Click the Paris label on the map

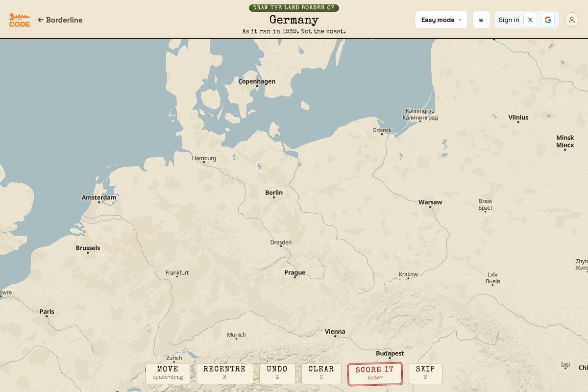point(47,312)
